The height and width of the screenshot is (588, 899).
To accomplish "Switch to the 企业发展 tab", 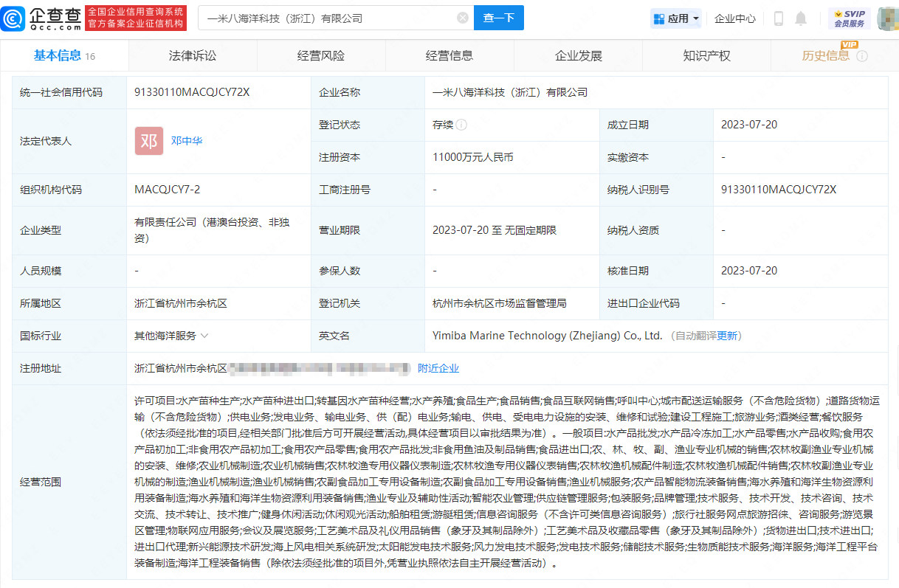I will click(x=579, y=55).
